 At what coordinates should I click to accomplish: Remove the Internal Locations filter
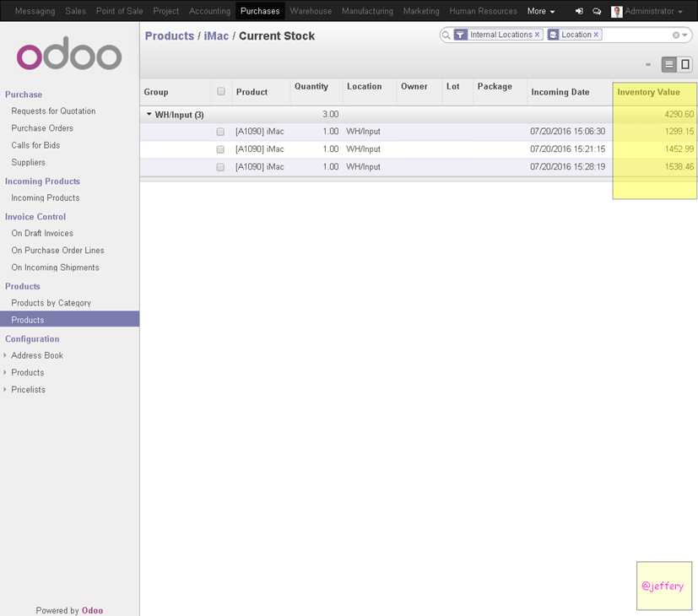click(538, 35)
